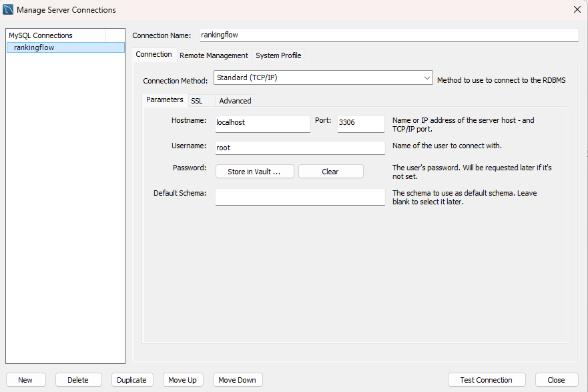Select the Parameters sub-tab
Viewport: 588px width, 392px height.
click(165, 100)
